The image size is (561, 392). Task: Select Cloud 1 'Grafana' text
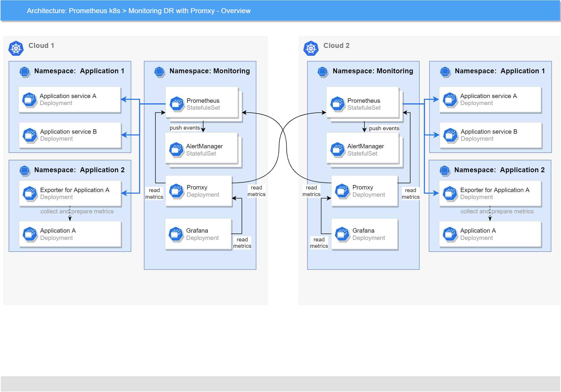(197, 231)
